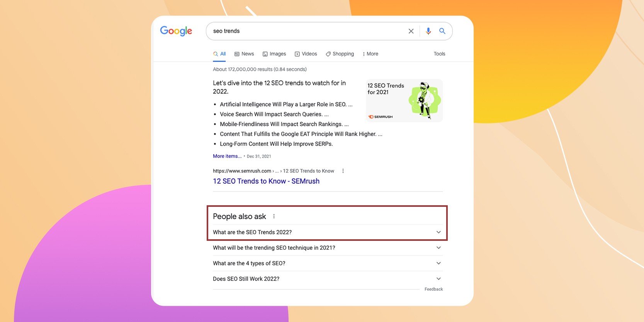Send feedback via the Feedback link
Screen dimensions: 644x322
[433, 289]
